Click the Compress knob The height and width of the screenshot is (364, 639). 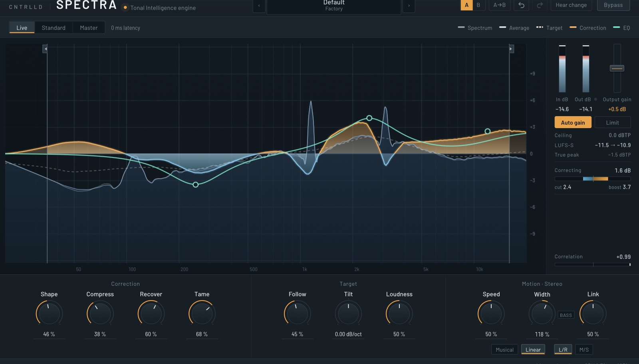(100, 313)
